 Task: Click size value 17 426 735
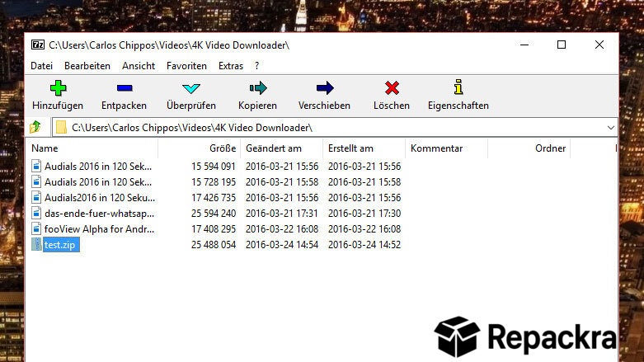[x=214, y=198]
